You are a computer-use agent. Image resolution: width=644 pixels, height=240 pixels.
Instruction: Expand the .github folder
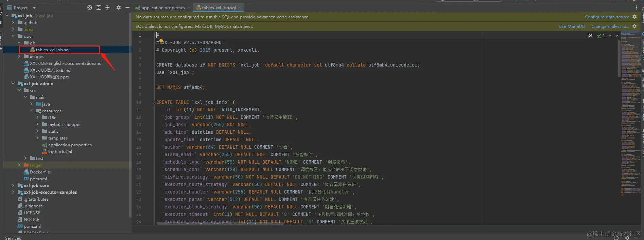tap(13, 22)
